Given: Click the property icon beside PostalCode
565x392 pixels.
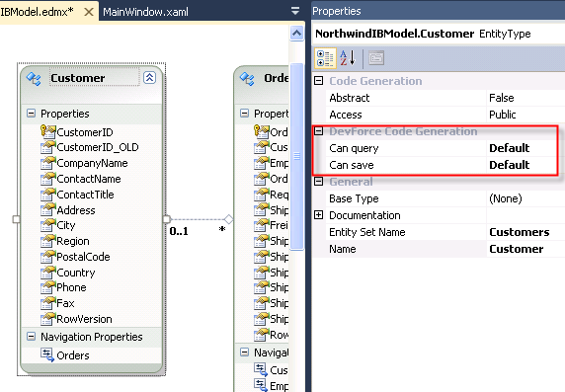Looking at the screenshot, I should click(48, 257).
